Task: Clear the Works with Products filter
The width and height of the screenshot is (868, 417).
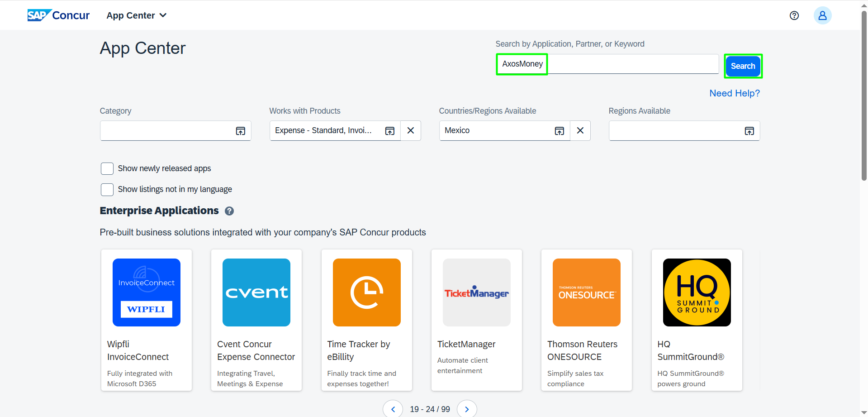Action: coord(410,131)
